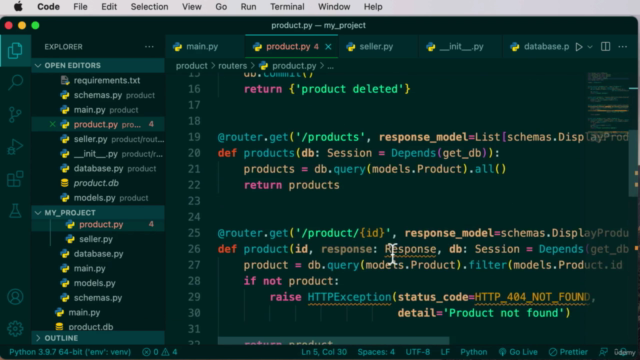The image size is (640, 360).
Task: Open the Accounts icon in activity bar
Action: tap(15, 297)
